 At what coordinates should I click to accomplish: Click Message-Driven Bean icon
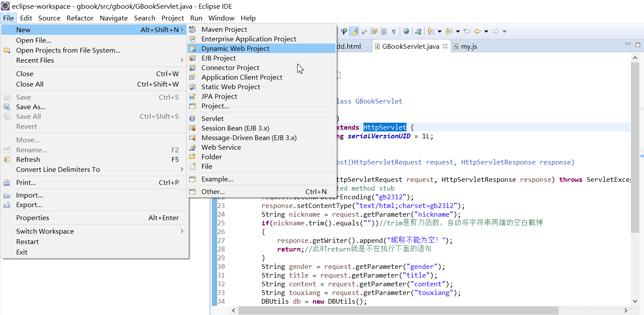coord(193,137)
